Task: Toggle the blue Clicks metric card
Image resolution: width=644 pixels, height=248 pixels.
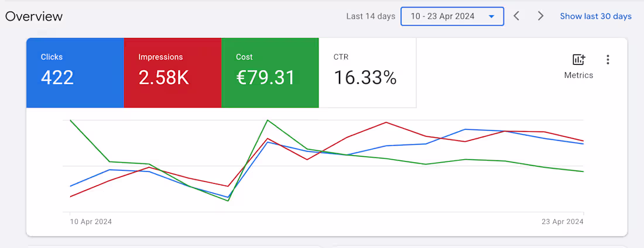Action: tap(75, 73)
